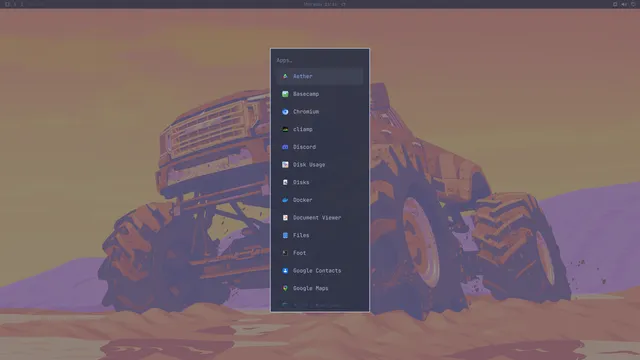The height and width of the screenshot is (360, 640).
Task: Select the Aether label text
Action: [302, 76]
